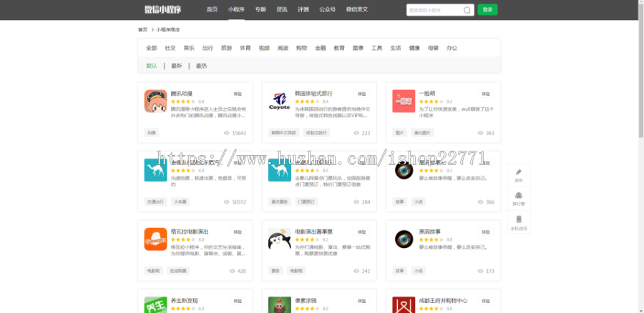Click the view-count eye icon beside 15643
This screenshot has width=644, height=313.
tap(226, 133)
